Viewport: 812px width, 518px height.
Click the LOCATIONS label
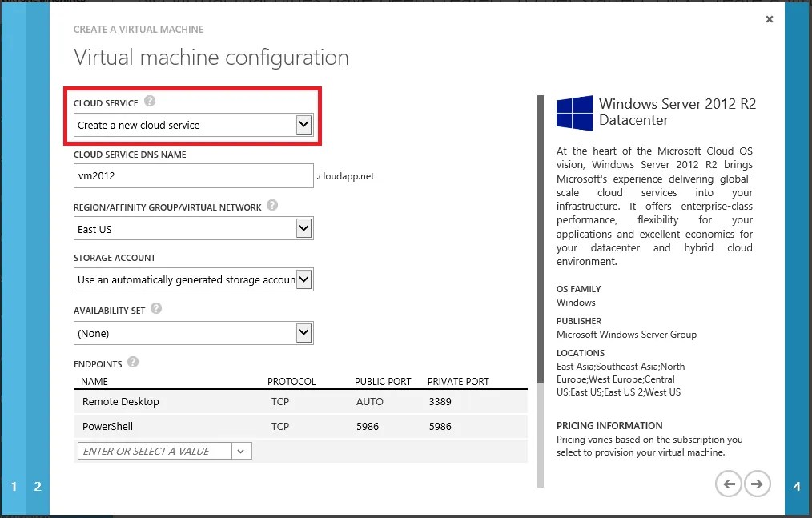coord(581,353)
